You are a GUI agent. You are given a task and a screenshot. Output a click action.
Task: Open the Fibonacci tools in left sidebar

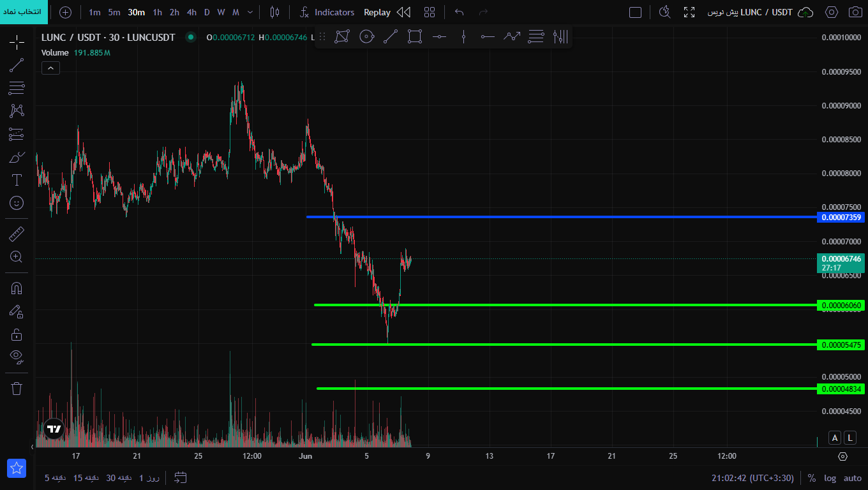coord(17,88)
